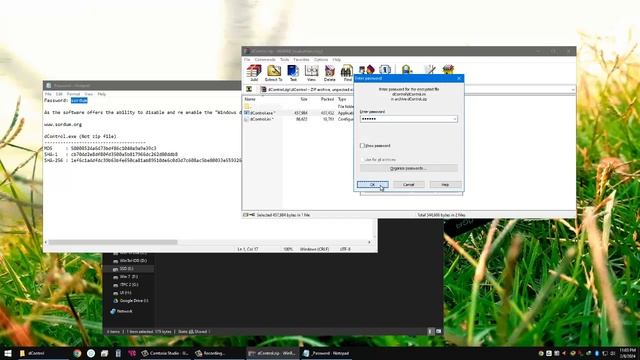Sort by the Packed column header

pyautogui.click(x=327, y=99)
